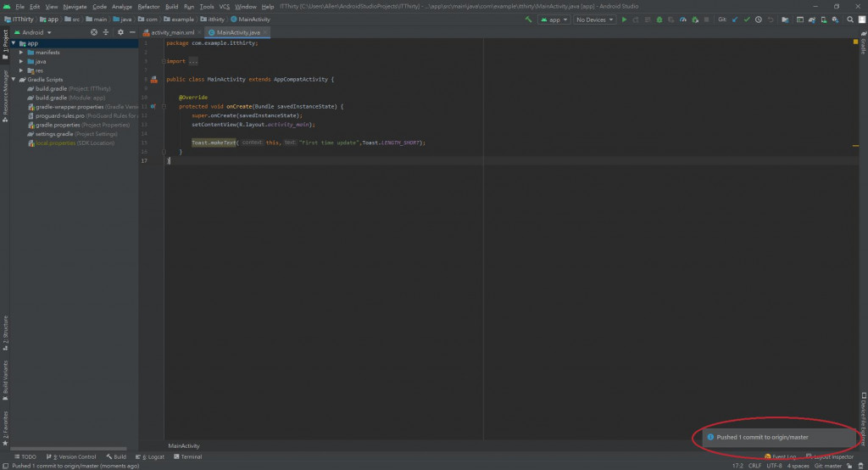Viewport: 868px width, 470px height.
Task: Toggle the Build Variants side panel
Action: pyautogui.click(x=5, y=380)
